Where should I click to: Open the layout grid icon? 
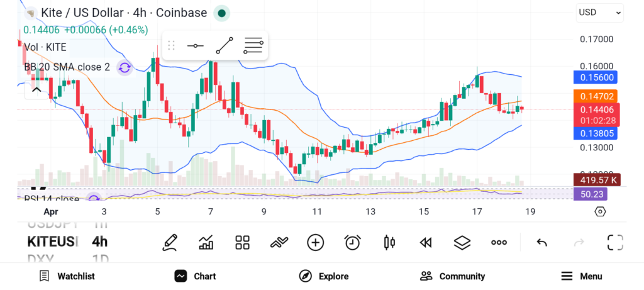tap(242, 243)
